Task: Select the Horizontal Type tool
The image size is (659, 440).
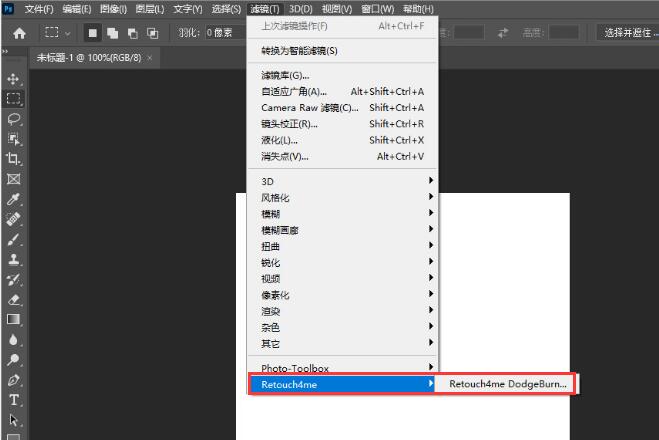Action: (13, 400)
